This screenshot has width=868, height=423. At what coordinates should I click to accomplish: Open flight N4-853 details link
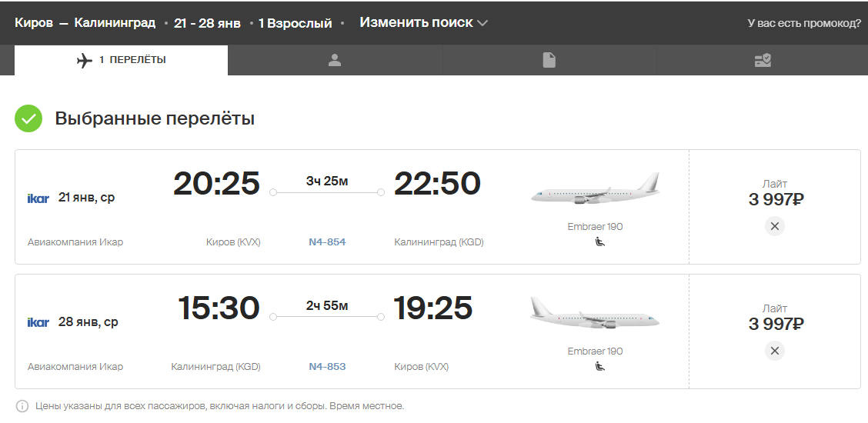[327, 366]
